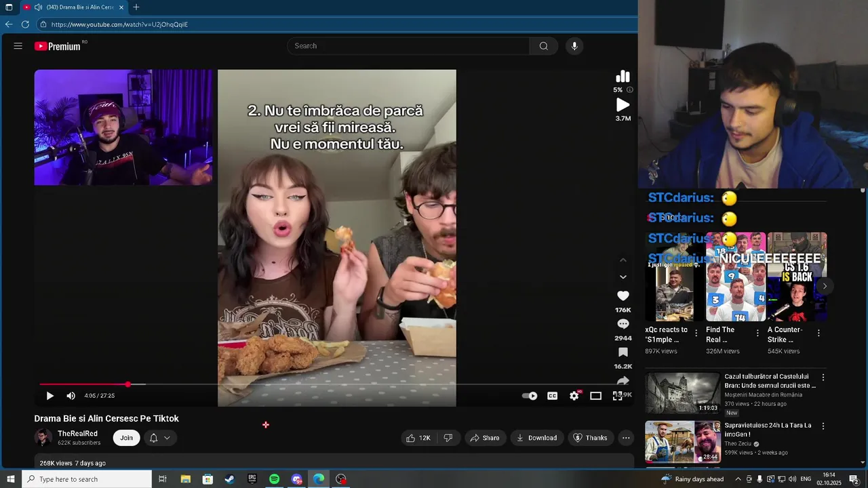
Task: Open more actions three-dot menu under video
Action: pyautogui.click(x=626, y=438)
